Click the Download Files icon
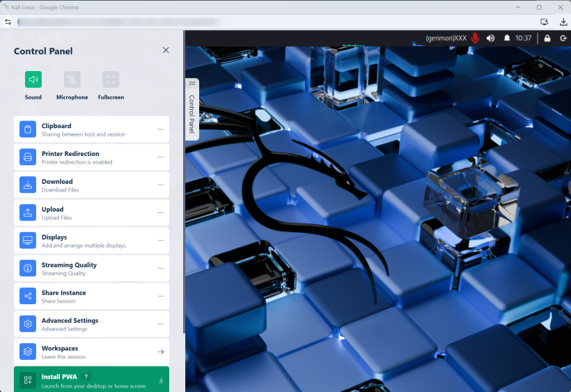 coord(28,185)
